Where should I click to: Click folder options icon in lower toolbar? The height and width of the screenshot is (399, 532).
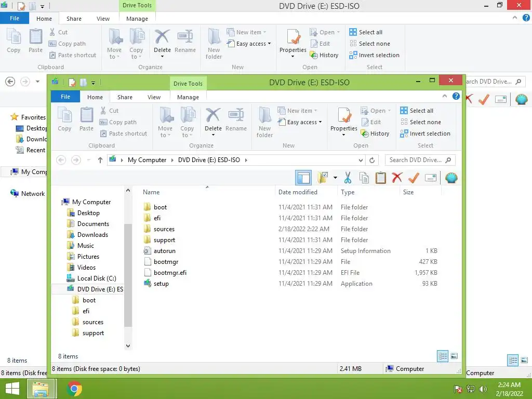323,178
